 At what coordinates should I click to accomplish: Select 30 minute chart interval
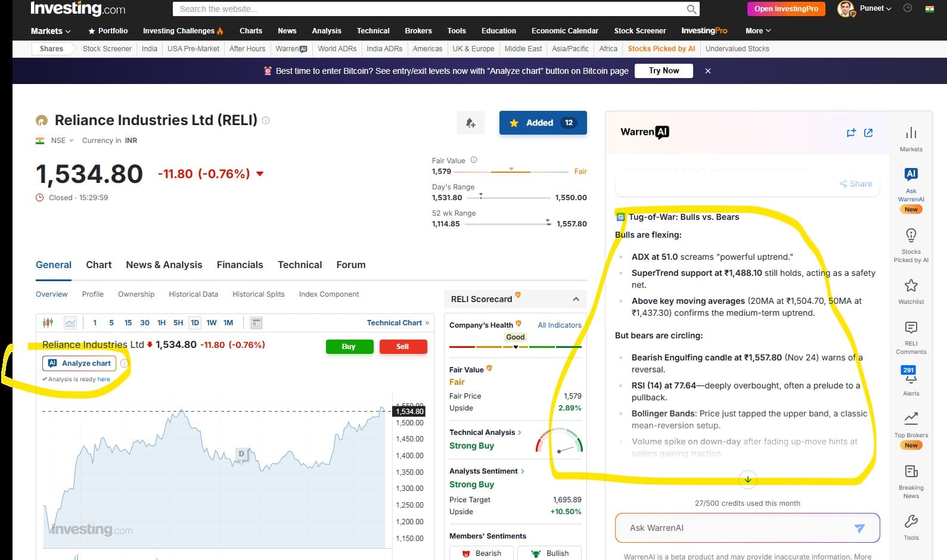click(145, 323)
